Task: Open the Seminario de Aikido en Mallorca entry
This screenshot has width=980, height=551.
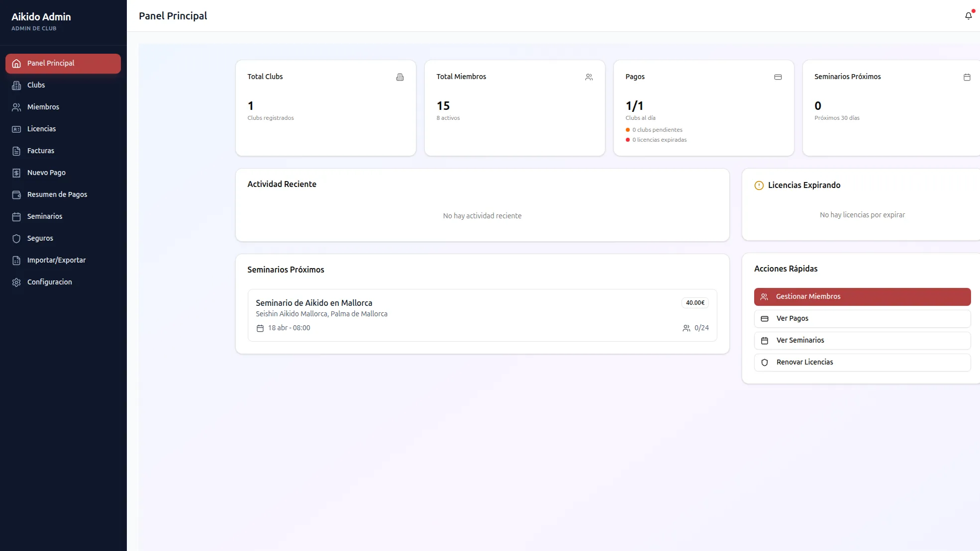Action: point(482,315)
